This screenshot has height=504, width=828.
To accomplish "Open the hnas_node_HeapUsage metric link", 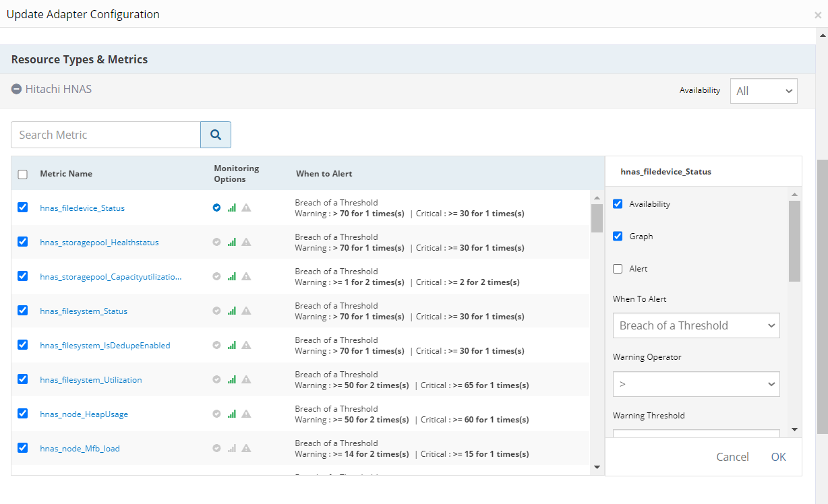I will tap(84, 414).
